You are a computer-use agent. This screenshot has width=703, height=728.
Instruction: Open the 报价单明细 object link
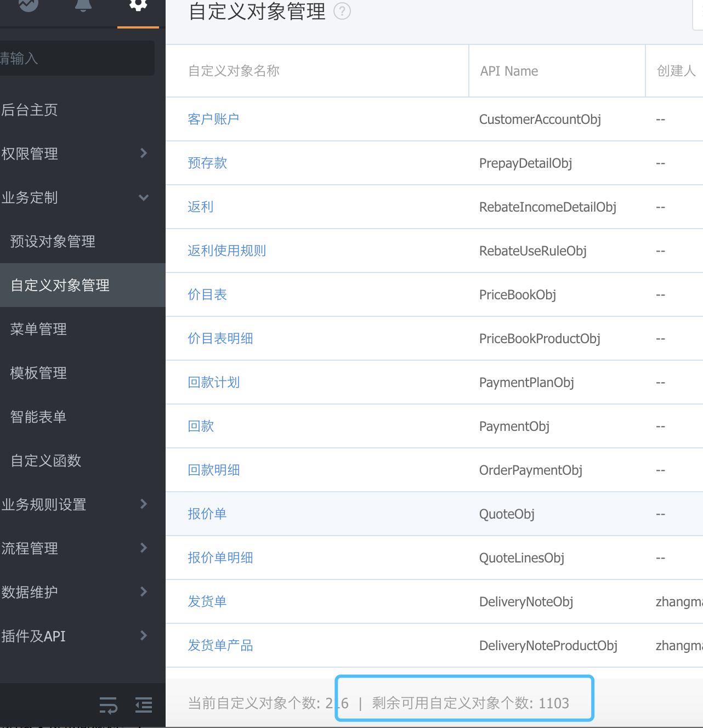point(220,558)
